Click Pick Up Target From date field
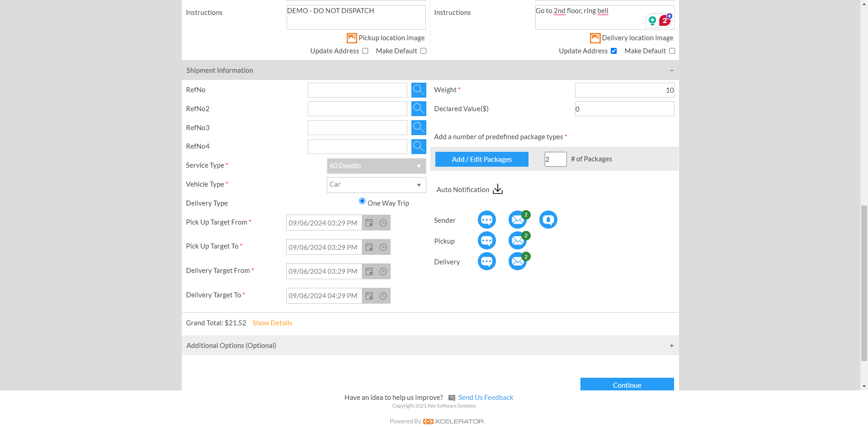Image resolution: width=868 pixels, height=427 pixels. click(x=324, y=223)
